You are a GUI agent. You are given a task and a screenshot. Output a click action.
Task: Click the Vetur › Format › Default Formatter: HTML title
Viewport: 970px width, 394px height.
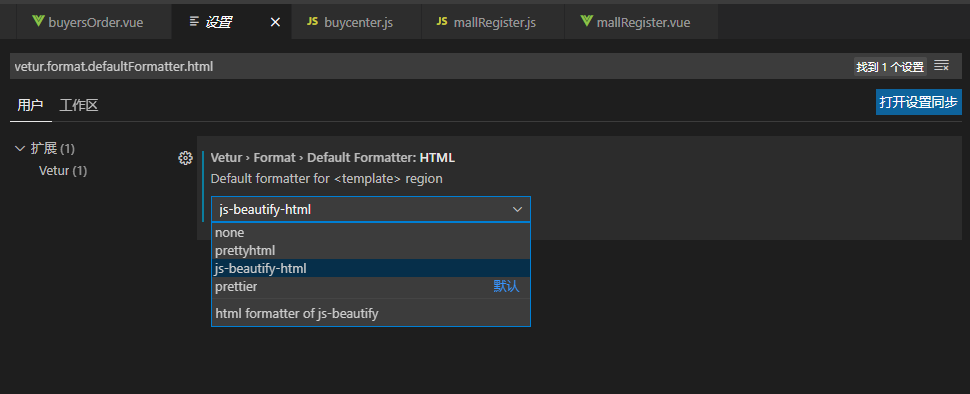[x=333, y=158]
